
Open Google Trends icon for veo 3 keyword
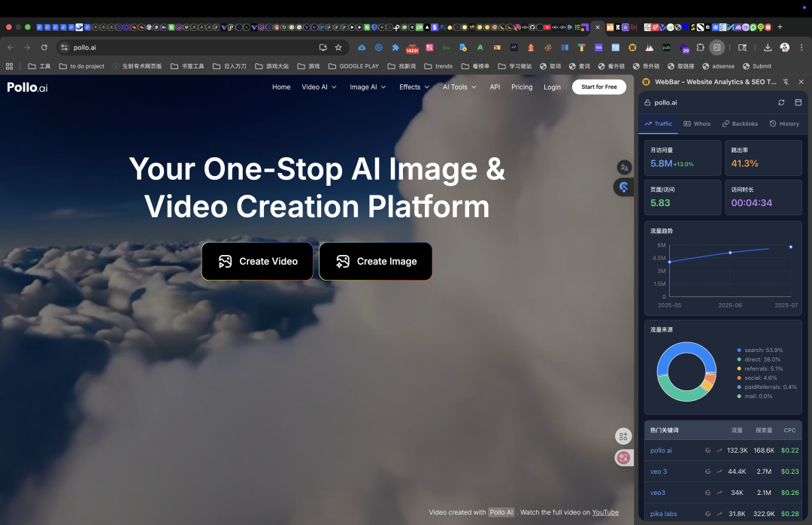point(720,472)
